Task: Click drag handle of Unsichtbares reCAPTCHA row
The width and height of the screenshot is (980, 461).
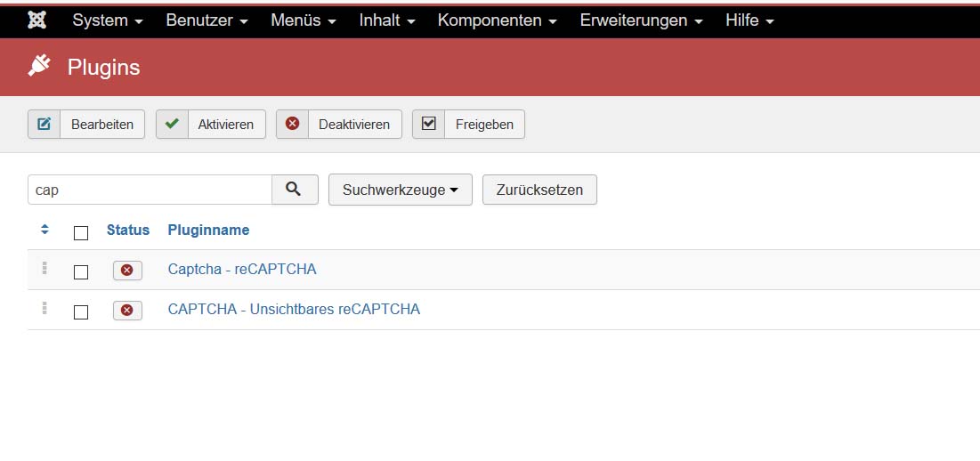Action: point(45,308)
